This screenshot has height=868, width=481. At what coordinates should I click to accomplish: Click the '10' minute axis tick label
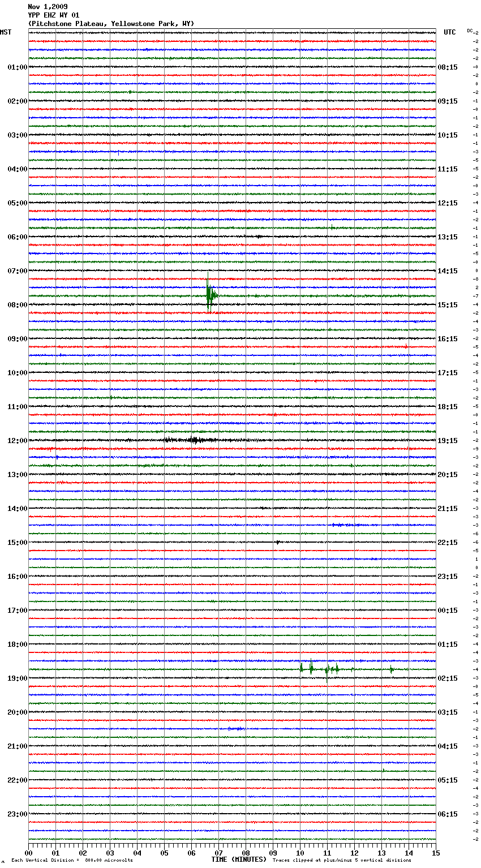tap(300, 853)
